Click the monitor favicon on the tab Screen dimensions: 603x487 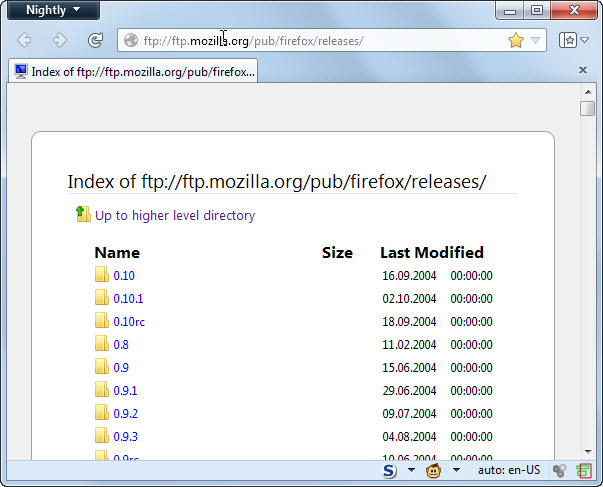21,71
